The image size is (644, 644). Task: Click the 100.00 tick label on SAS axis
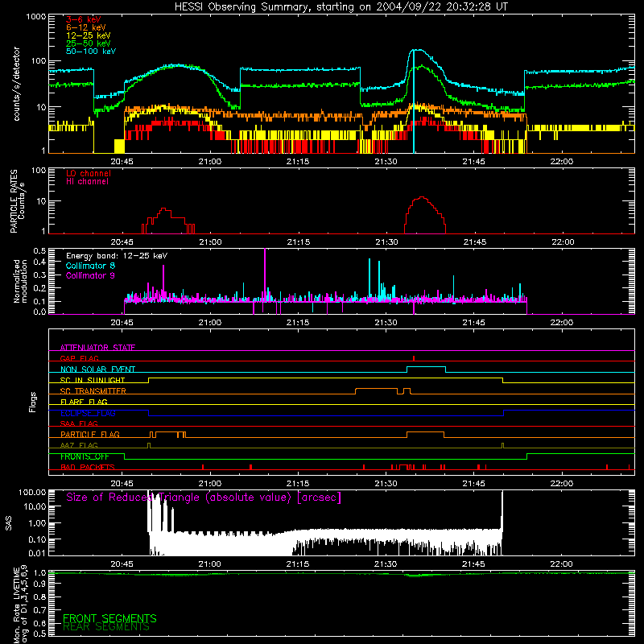tap(32, 493)
